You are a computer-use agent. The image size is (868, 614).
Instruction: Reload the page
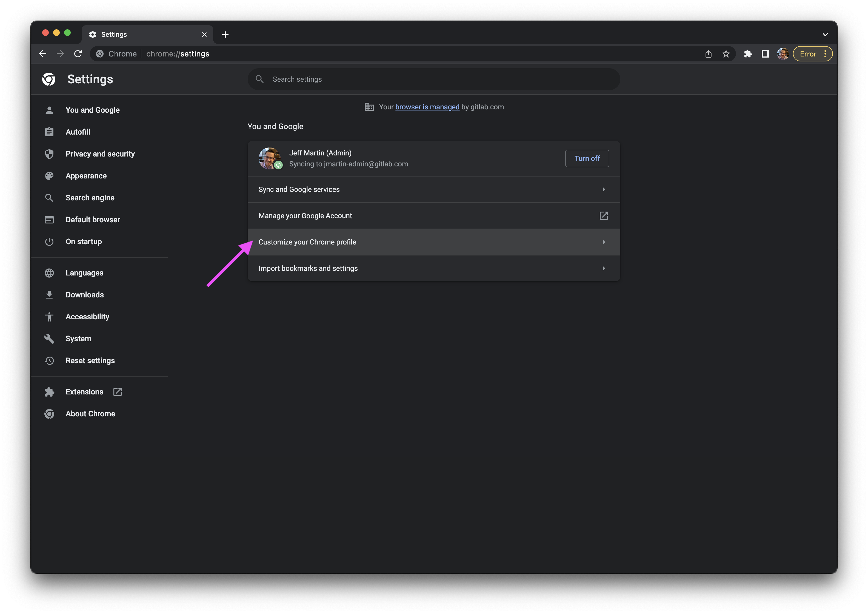(78, 54)
